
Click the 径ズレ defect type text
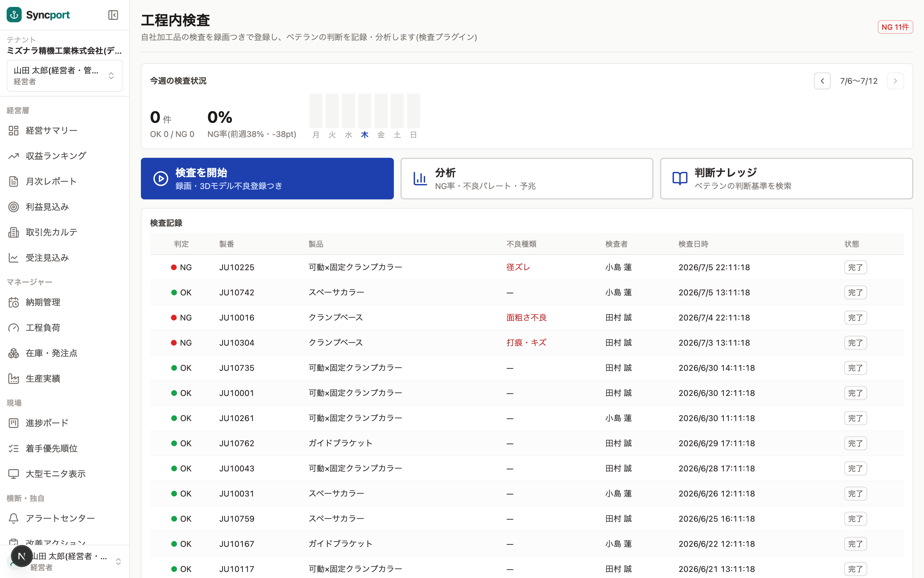(x=518, y=267)
